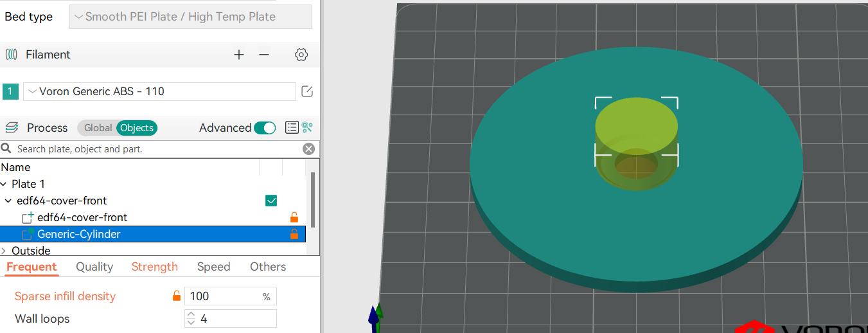Click lock icon on Generic-Cylinder row

tap(294, 234)
